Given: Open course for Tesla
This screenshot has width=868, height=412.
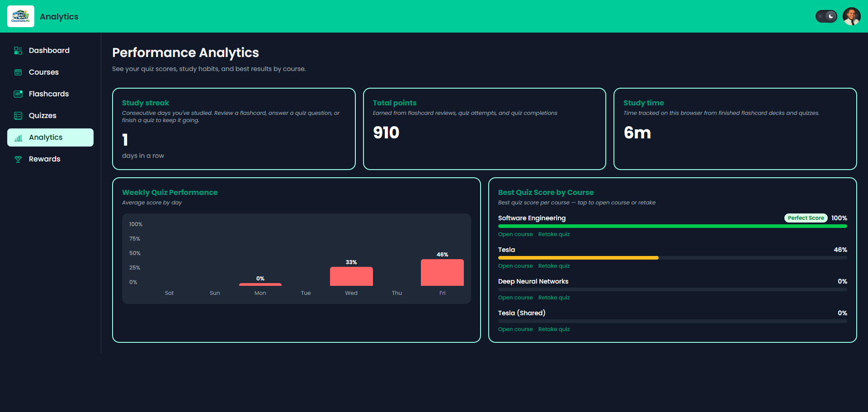Looking at the screenshot, I should [x=515, y=266].
